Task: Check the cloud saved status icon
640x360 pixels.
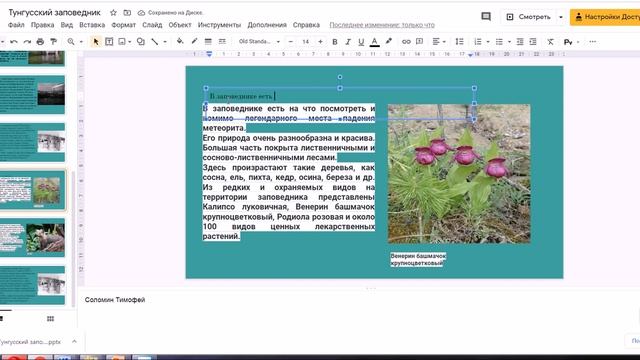Action: (x=141, y=13)
